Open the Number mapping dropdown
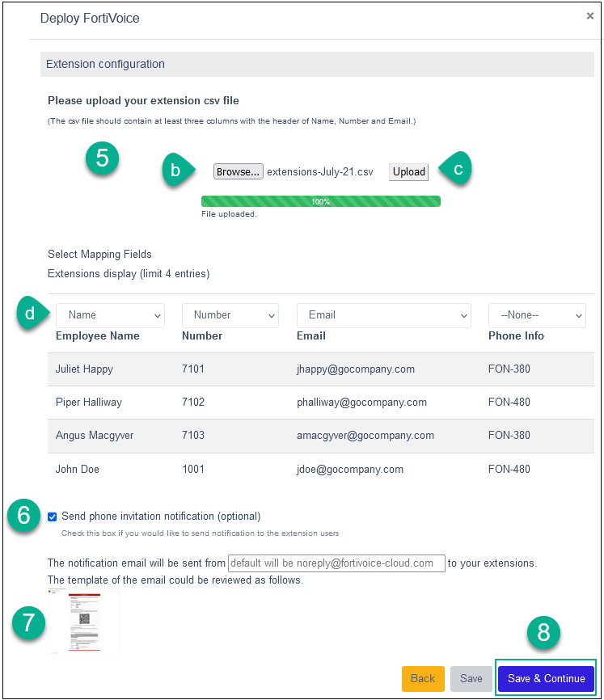This screenshot has height=700, width=604. click(230, 315)
